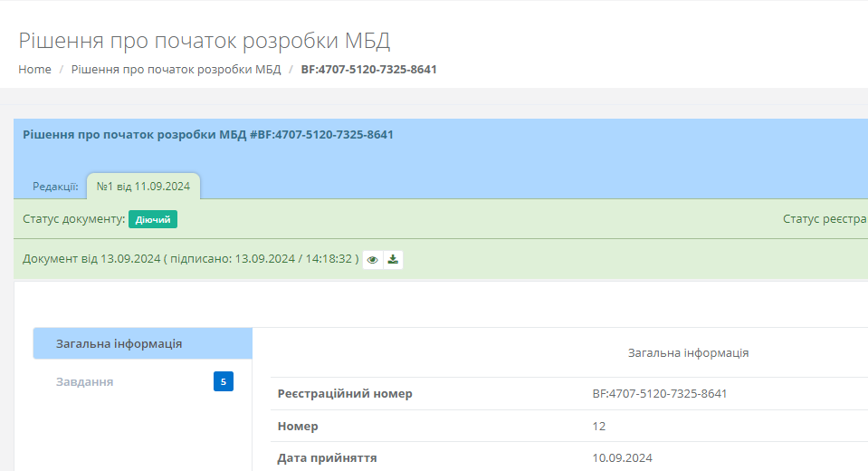Click the Дата прийняття value 10.09.2024
Viewport: 868px width, 471px height.
(622, 457)
